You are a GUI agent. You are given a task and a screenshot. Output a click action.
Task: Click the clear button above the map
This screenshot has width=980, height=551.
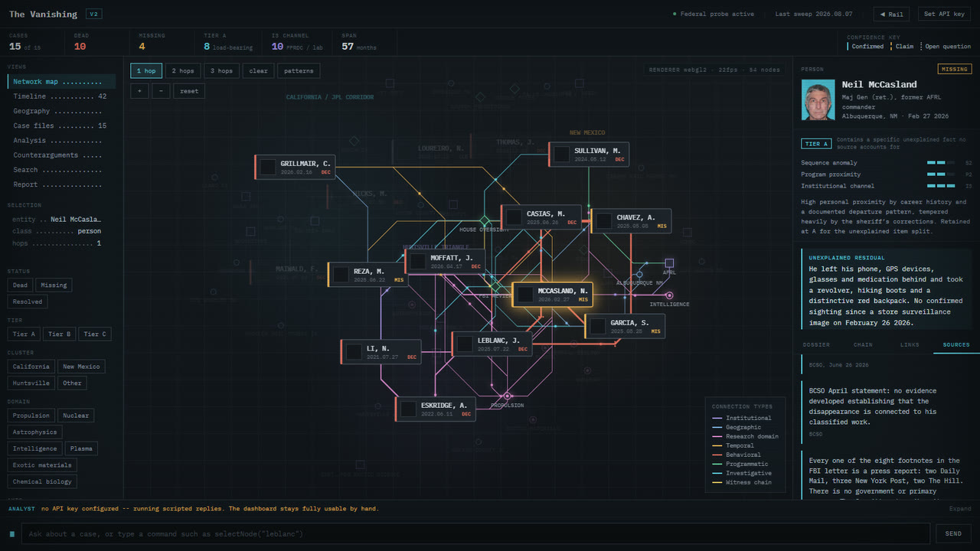259,71
